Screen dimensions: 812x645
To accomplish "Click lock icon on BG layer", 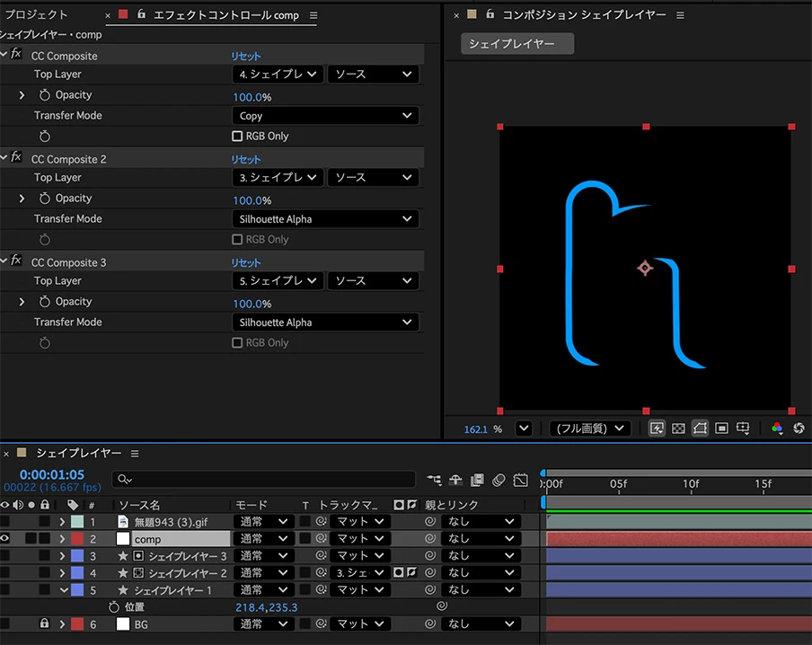I will [x=45, y=623].
